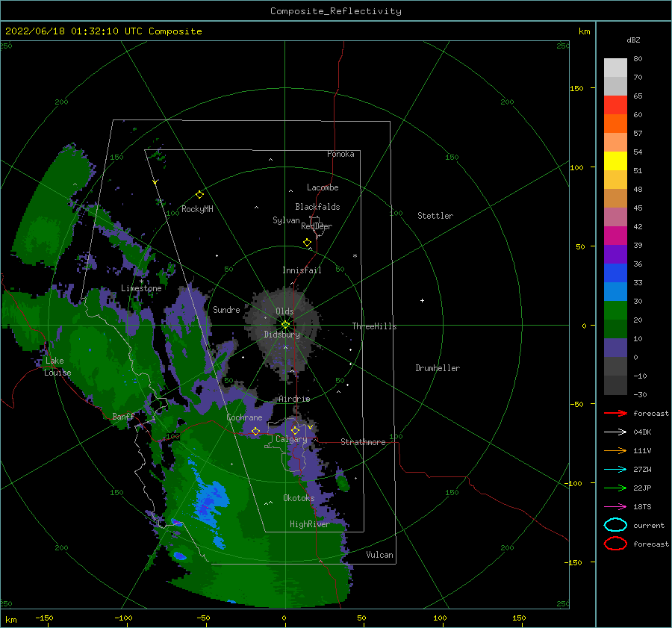Viewport: 672px width, 628px height.
Task: Click the current legend text
Action: pos(649,525)
